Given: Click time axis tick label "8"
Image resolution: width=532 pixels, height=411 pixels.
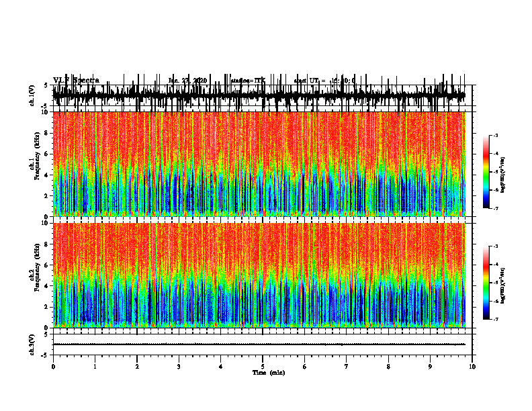Looking at the screenshot, I should (388, 367).
